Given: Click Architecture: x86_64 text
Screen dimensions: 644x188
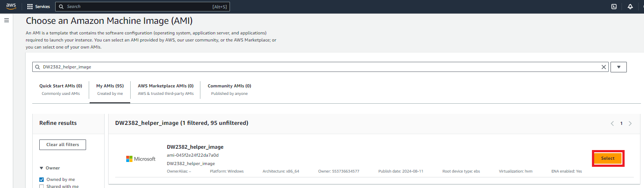Looking at the screenshot, I should coord(281,171).
